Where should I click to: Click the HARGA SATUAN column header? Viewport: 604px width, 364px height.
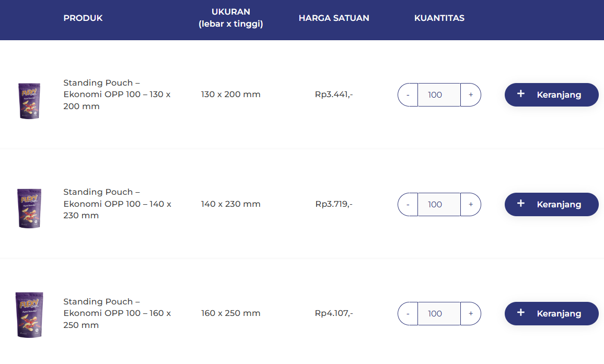pos(334,18)
